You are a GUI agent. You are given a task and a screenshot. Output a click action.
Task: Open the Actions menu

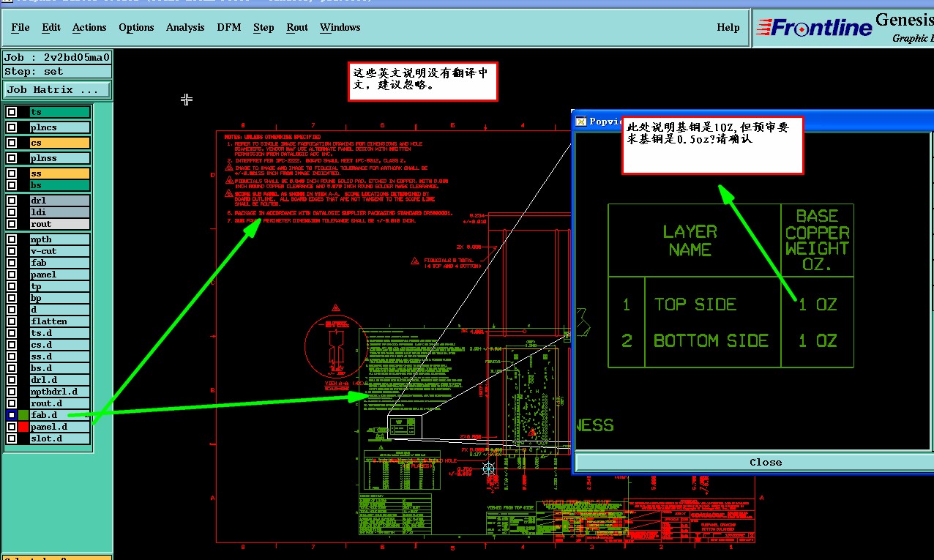click(89, 27)
